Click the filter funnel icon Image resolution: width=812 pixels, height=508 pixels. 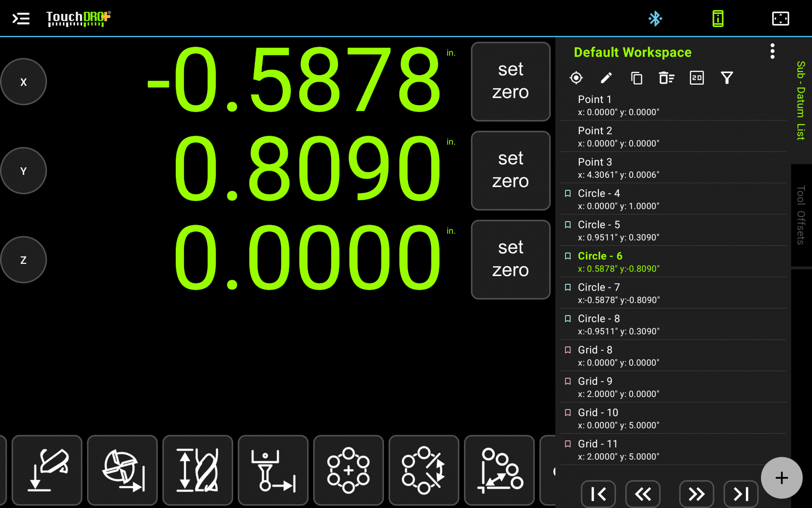pyautogui.click(x=727, y=78)
